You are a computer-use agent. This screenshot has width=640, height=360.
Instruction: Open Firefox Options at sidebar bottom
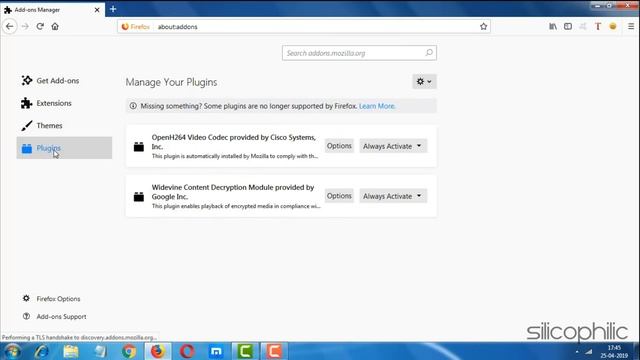click(51, 299)
